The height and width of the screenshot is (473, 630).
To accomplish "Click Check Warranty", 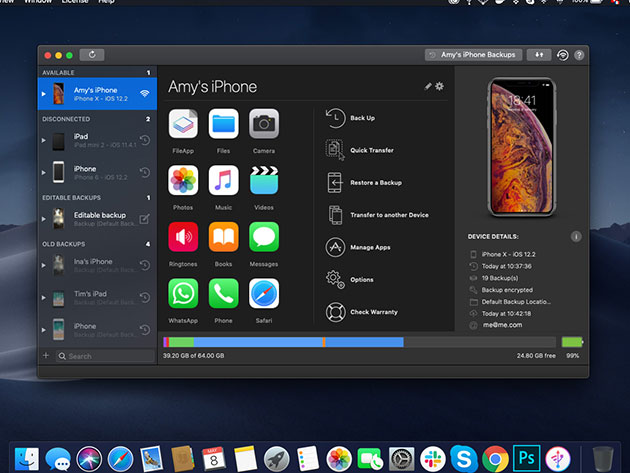I will (x=362, y=312).
